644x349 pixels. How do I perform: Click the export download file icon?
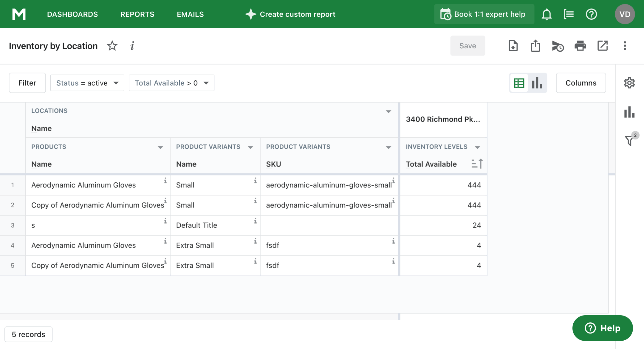click(513, 46)
